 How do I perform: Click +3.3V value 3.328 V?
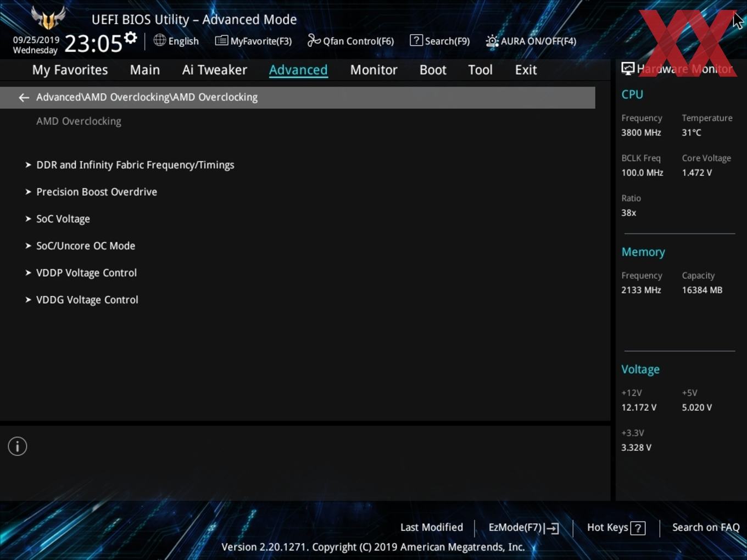636,447
